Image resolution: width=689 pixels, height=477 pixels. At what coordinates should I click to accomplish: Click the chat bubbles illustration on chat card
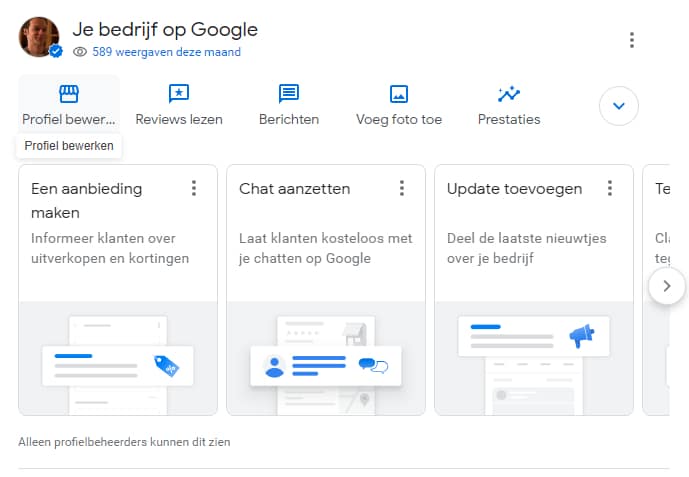coord(374,365)
